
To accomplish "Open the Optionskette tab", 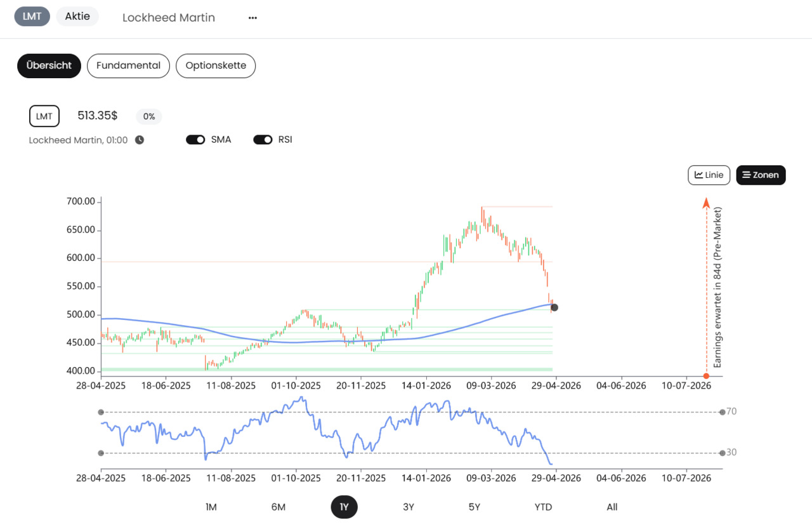I will [216, 66].
